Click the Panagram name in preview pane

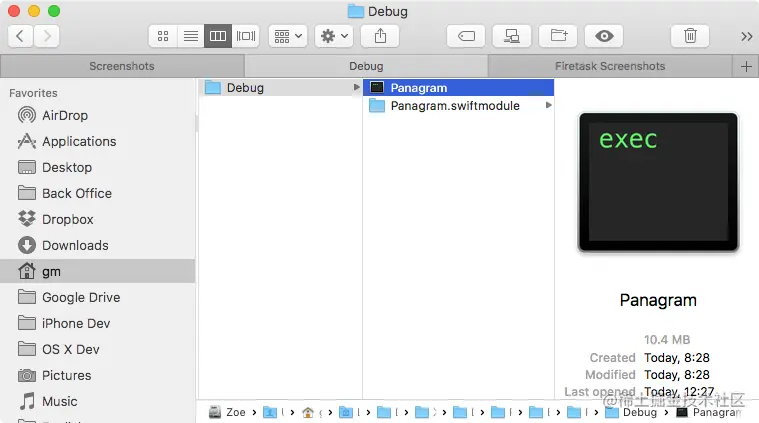click(x=658, y=300)
